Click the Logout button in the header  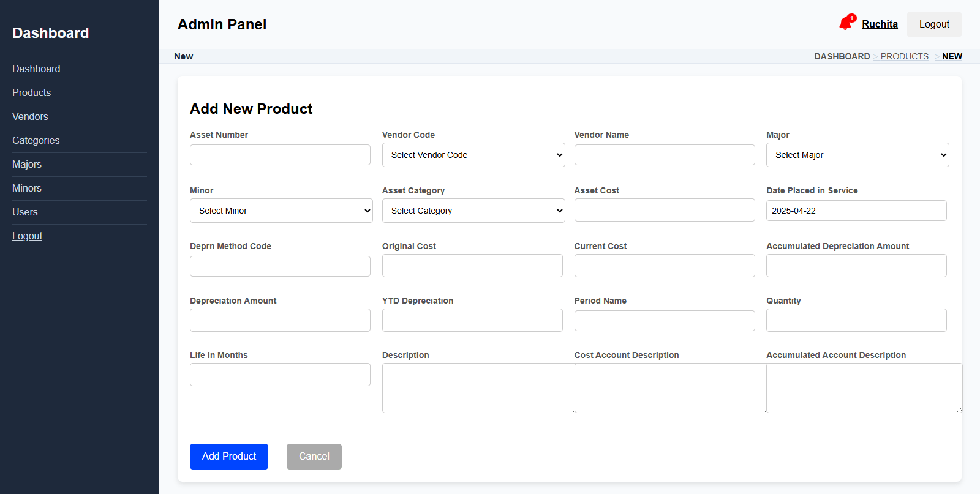(933, 24)
